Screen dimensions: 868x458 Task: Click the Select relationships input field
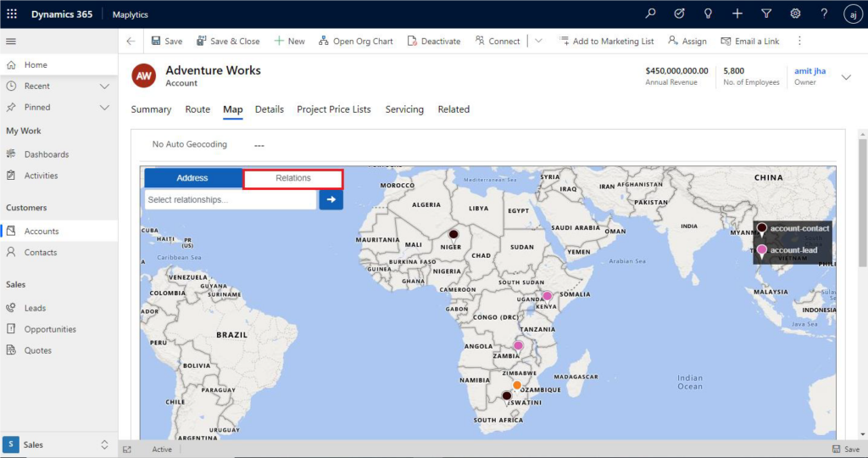point(231,200)
